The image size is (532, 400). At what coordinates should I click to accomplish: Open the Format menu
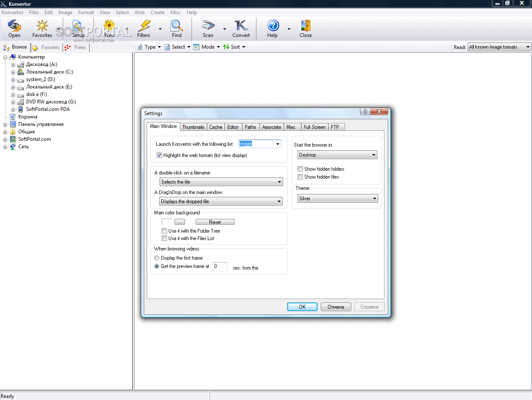86,12
